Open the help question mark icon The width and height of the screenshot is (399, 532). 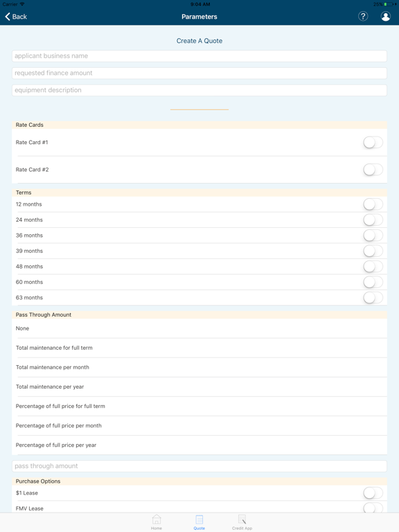(363, 17)
